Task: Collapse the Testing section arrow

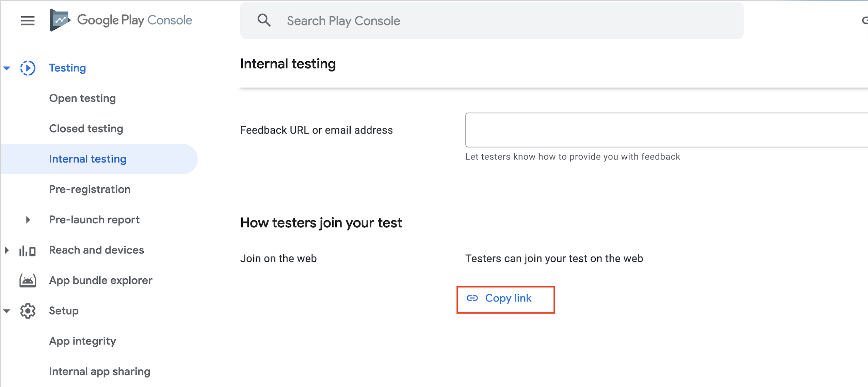Action: [7, 68]
